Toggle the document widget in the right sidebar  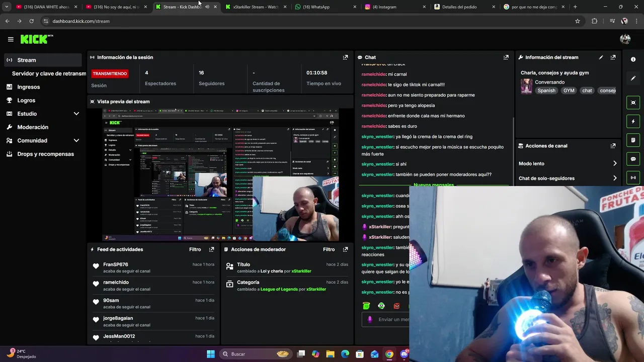pyautogui.click(x=633, y=140)
